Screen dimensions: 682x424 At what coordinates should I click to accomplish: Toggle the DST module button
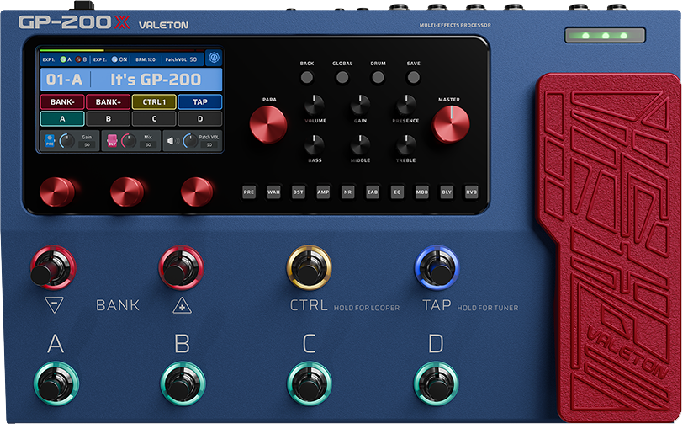pos(298,192)
